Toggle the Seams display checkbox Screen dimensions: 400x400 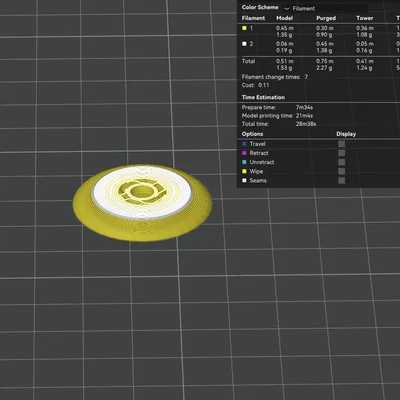(x=342, y=180)
